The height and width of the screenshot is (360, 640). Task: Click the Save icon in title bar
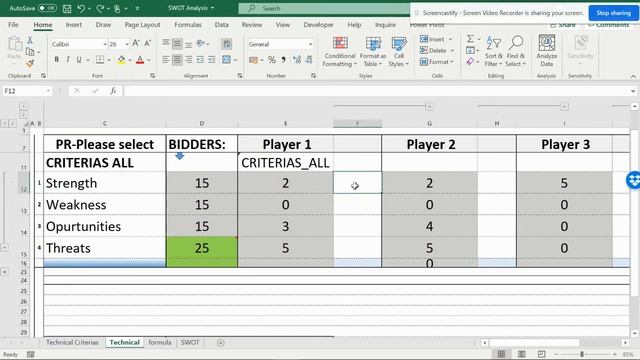[67, 8]
